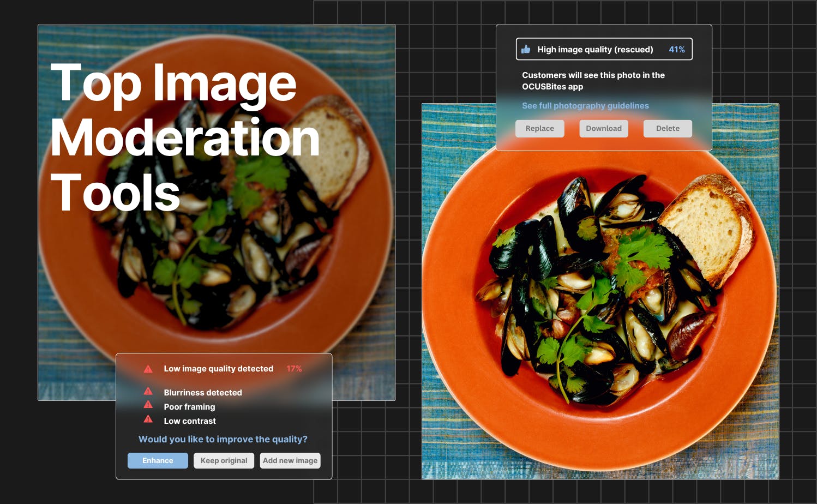Click the warning triangle next to Blurriness detected

[148, 391]
